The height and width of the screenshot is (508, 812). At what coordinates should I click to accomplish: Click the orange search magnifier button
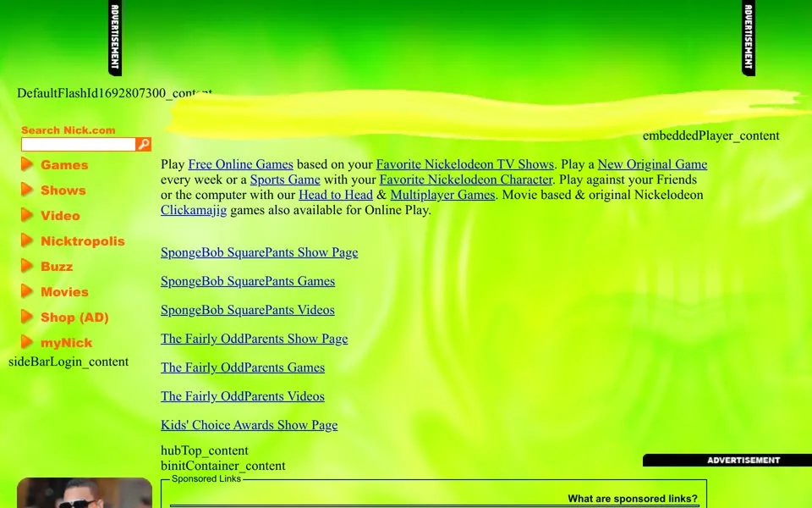(x=144, y=144)
